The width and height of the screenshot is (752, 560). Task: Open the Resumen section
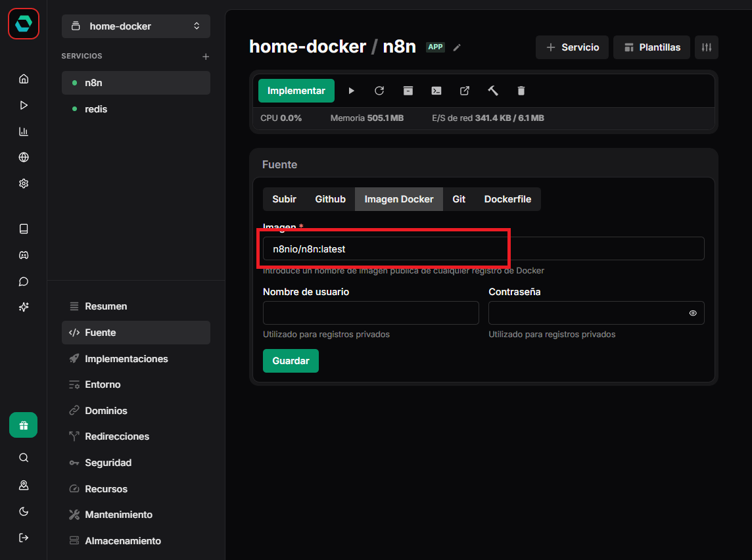(x=135, y=306)
